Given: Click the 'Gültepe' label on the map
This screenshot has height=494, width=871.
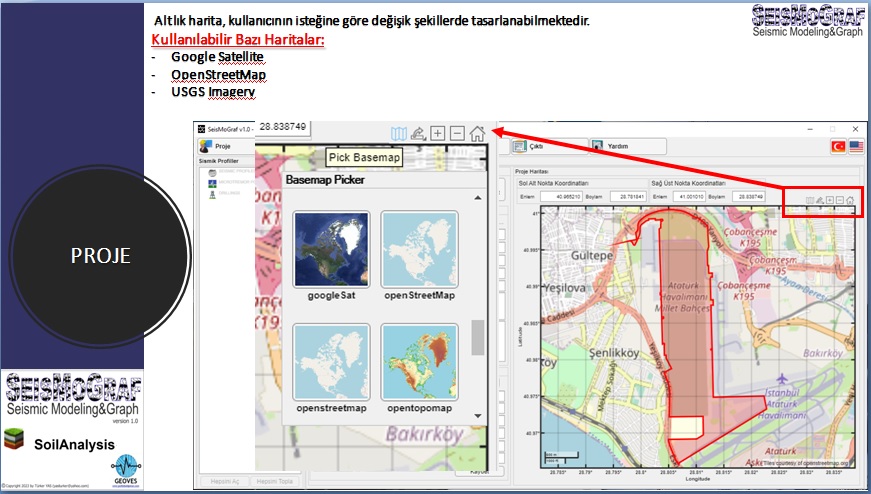Looking at the screenshot, I should pos(592,256).
